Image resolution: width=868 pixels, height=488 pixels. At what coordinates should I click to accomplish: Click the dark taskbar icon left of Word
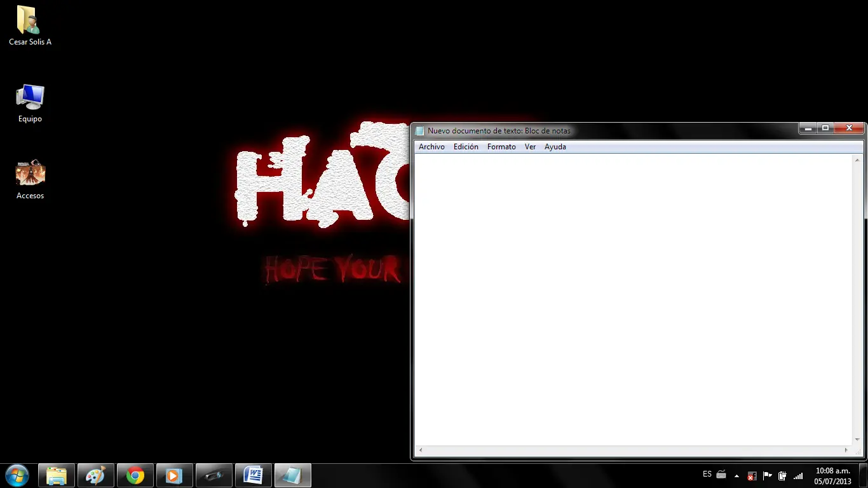click(x=214, y=475)
